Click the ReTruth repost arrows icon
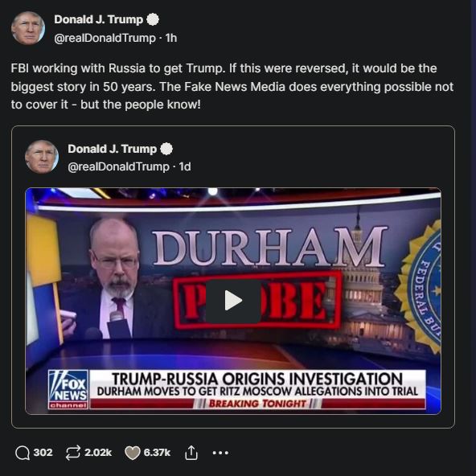 73,453
